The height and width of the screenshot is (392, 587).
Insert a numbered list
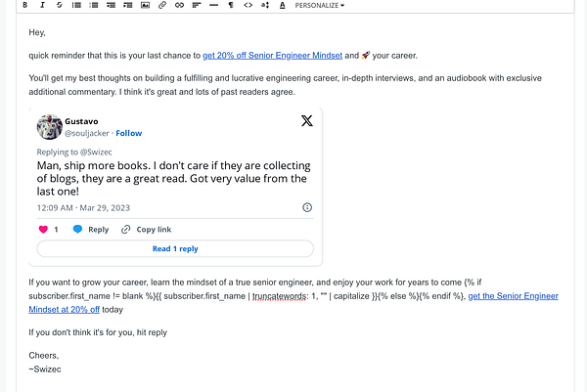click(94, 5)
